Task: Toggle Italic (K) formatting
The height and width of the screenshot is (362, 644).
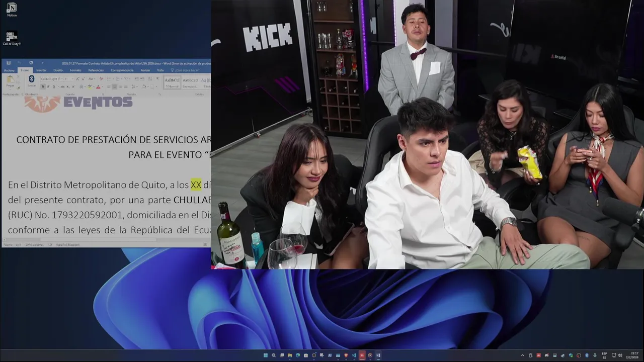Action: click(48, 86)
